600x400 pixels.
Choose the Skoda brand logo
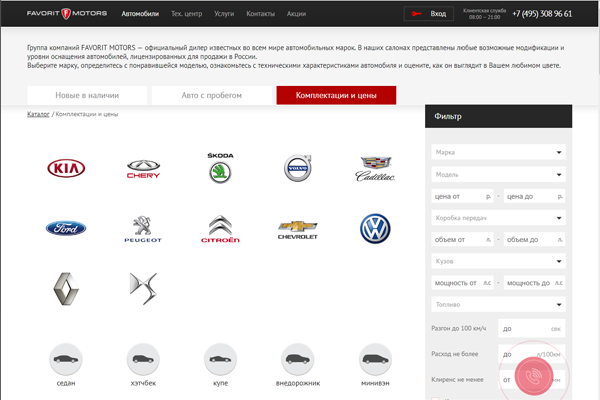coord(218,168)
